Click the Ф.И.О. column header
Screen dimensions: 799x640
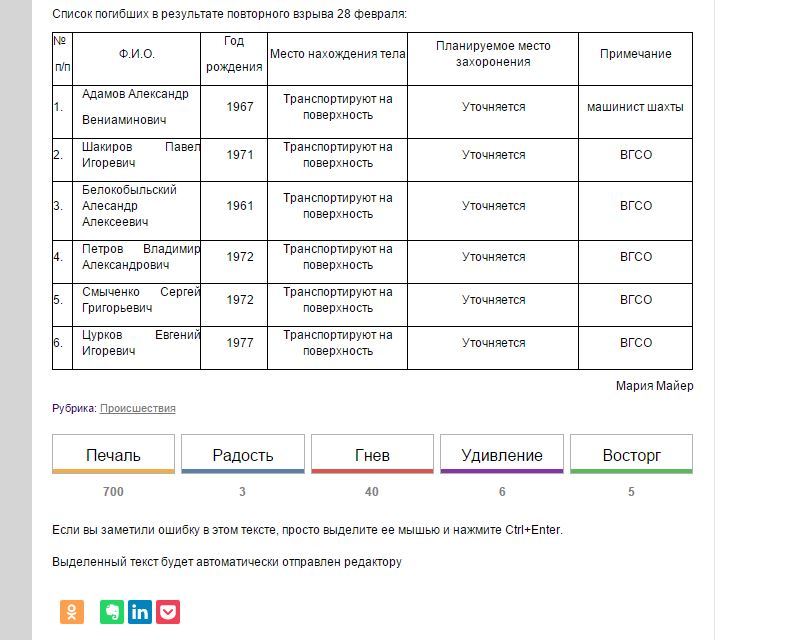pos(136,54)
